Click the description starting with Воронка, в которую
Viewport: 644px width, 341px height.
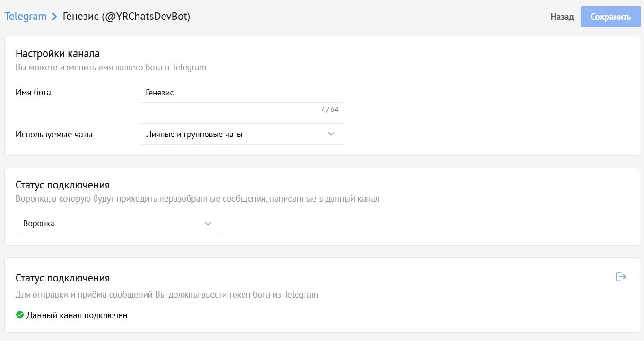[x=198, y=199]
